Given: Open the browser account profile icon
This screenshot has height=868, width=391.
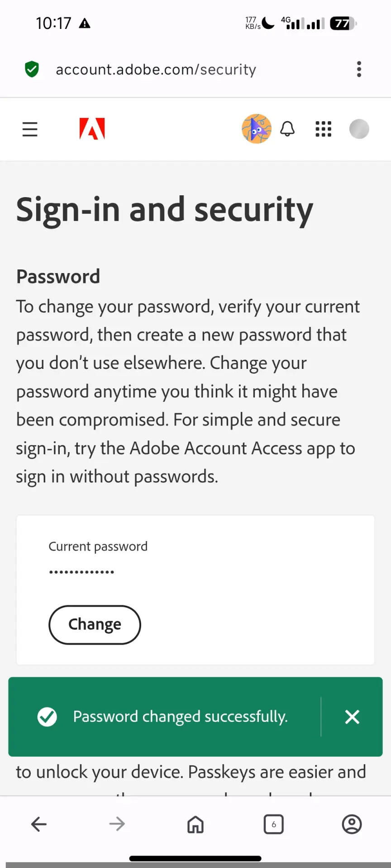Looking at the screenshot, I should tap(352, 824).
